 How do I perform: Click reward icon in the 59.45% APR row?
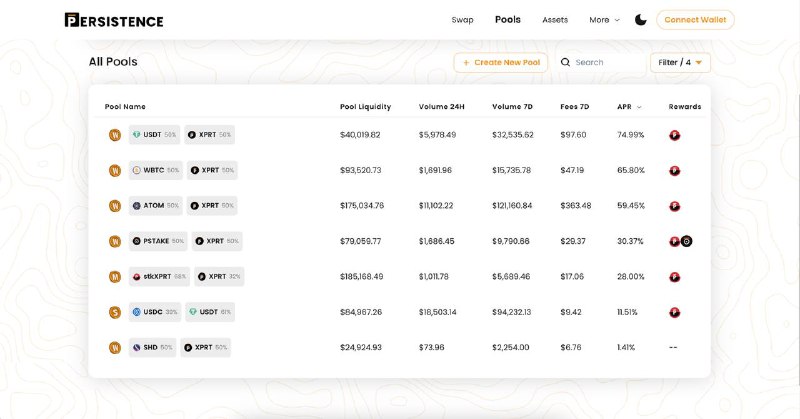[674, 206]
